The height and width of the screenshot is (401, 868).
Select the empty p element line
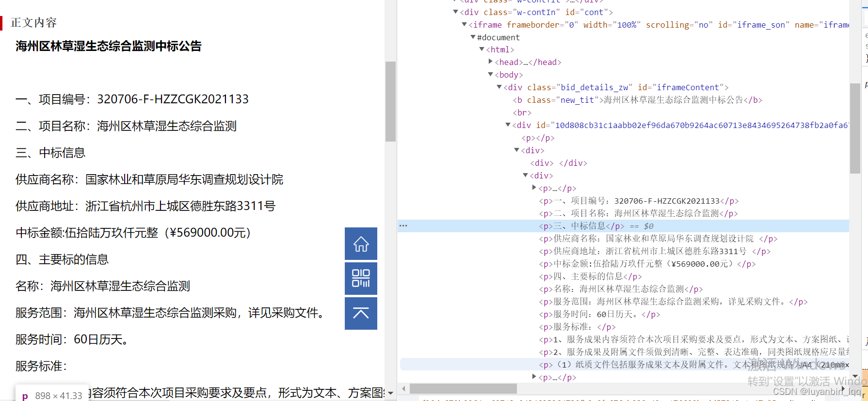click(x=538, y=138)
